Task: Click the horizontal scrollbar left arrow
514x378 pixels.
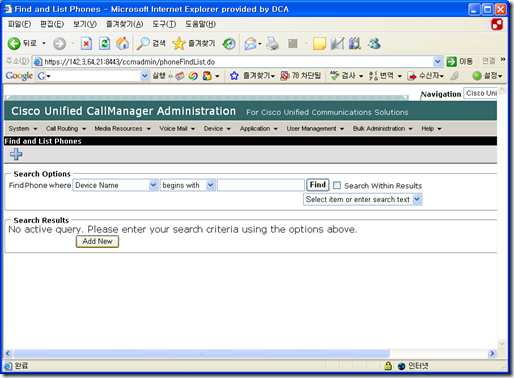Action: [x=8, y=353]
